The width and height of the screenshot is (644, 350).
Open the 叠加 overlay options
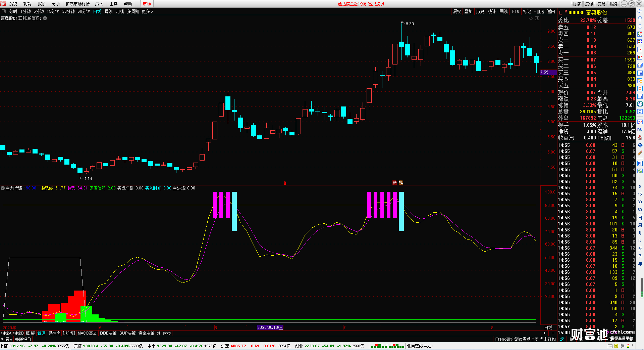(469, 11)
